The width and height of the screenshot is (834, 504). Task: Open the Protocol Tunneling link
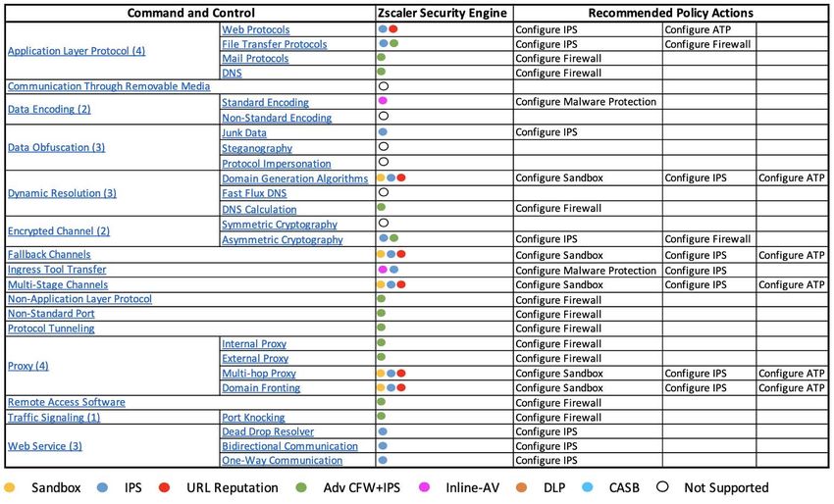[51, 328]
